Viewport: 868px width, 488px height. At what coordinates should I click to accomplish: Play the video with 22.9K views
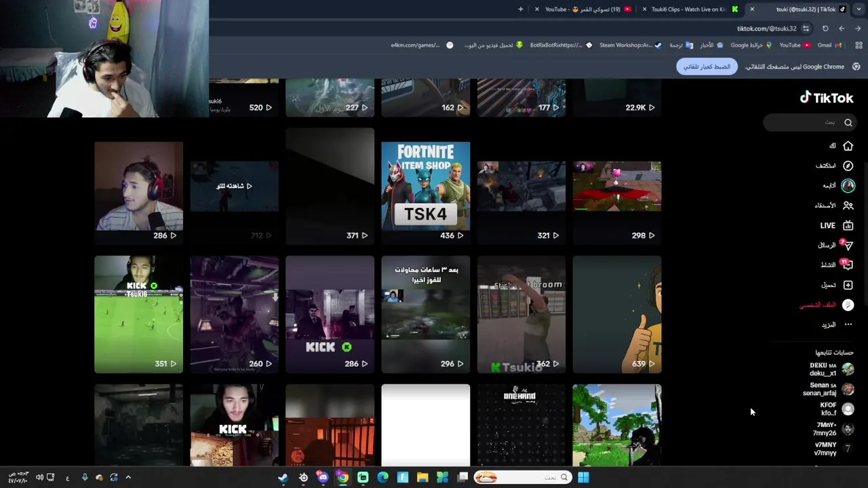[616, 98]
